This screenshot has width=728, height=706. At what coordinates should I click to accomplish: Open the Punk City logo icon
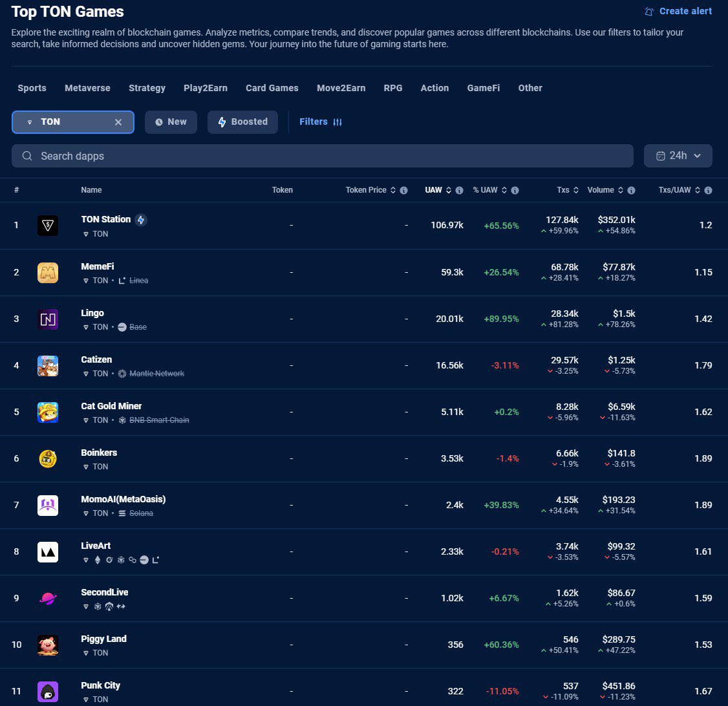[x=48, y=692]
